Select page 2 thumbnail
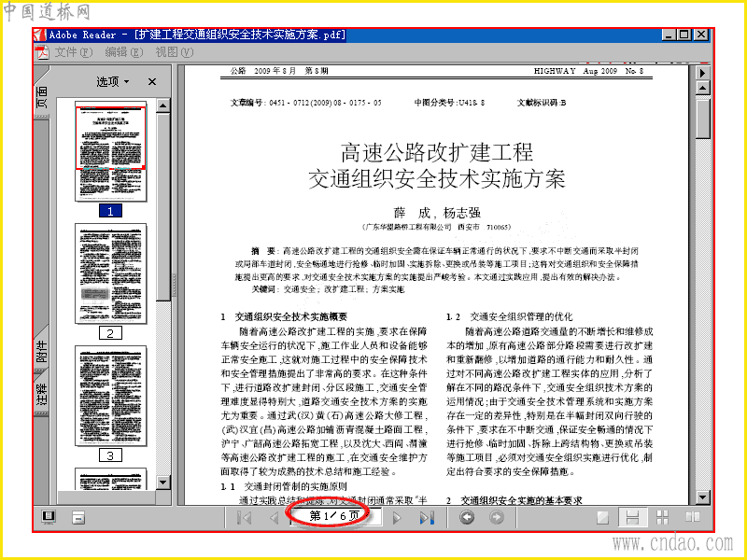This screenshot has height=560, width=747. click(110, 273)
